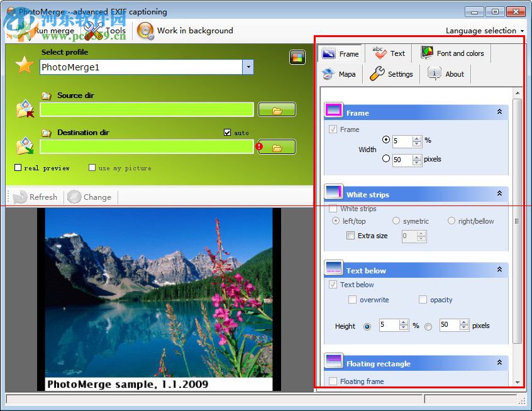Viewport: 532px width, 411px height.
Task: Click the PhotoMerge sample preview image
Action: point(159,299)
